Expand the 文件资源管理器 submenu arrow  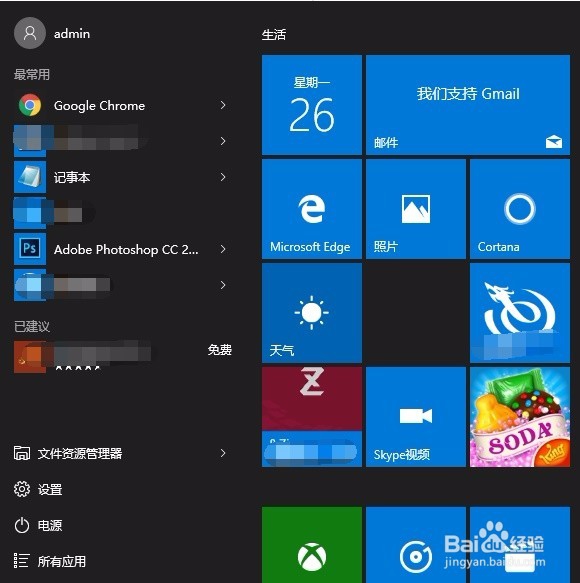[x=223, y=453]
